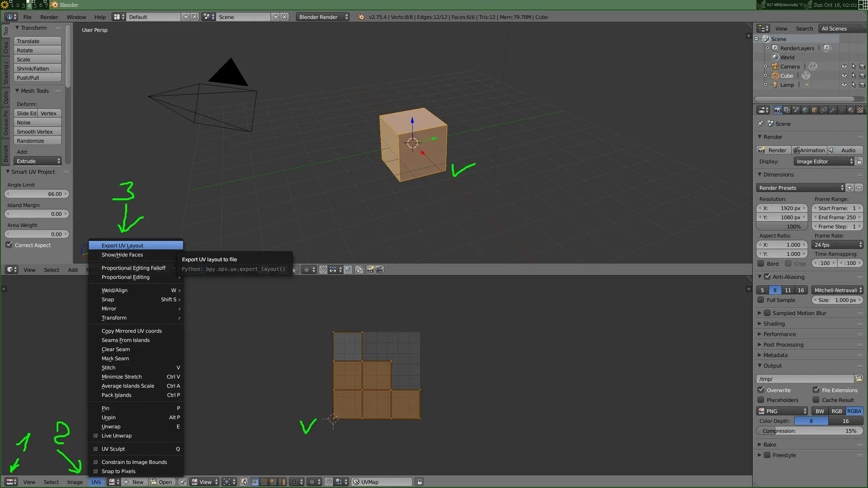Open the Render Layers properties tab icon

pyautogui.click(x=787, y=110)
